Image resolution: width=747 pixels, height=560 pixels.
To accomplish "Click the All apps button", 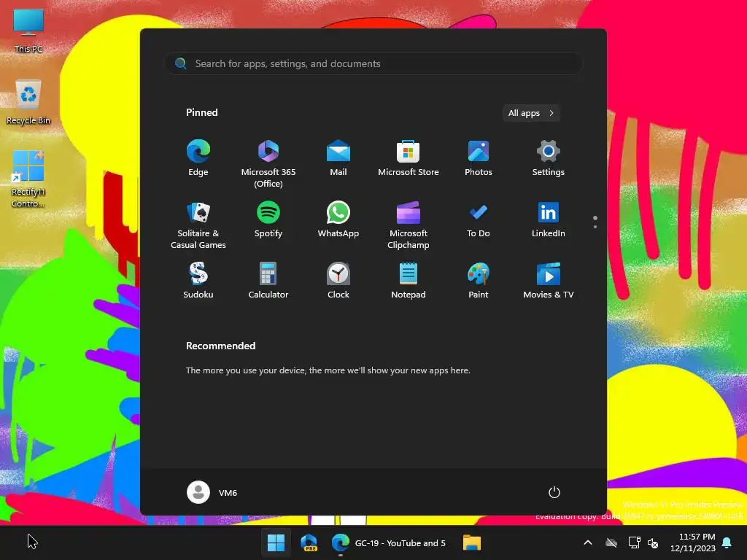I will tap(531, 113).
